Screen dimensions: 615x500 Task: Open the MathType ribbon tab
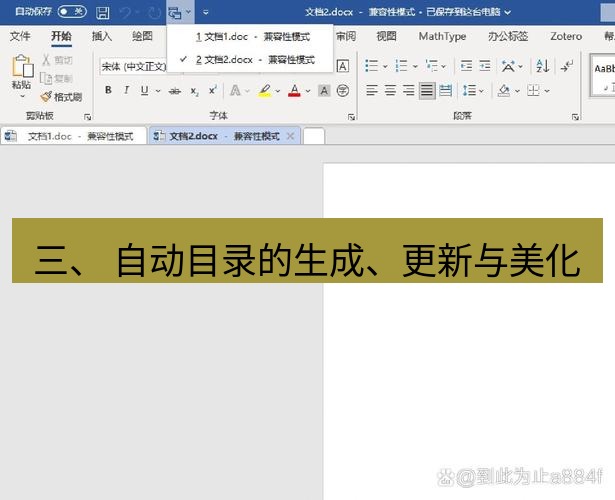pos(442,36)
